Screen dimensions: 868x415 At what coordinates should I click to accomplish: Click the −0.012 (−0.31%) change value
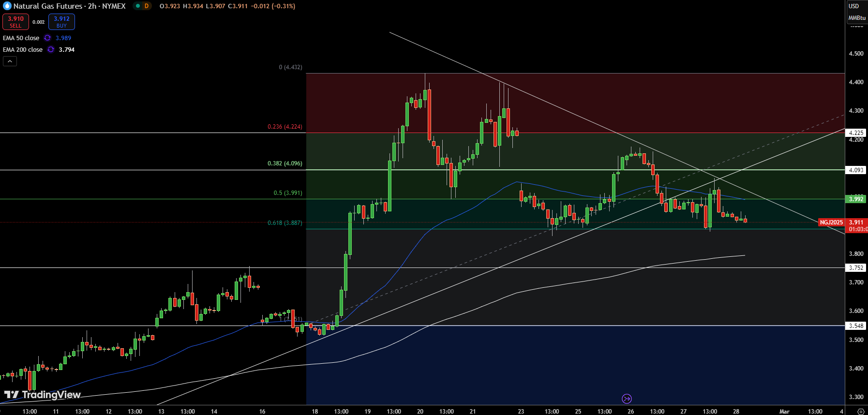coord(273,6)
